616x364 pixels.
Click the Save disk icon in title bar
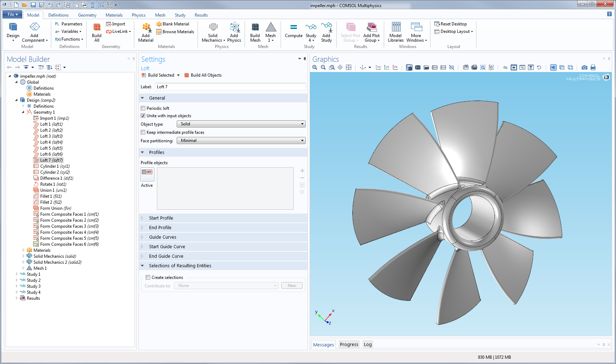click(33, 5)
